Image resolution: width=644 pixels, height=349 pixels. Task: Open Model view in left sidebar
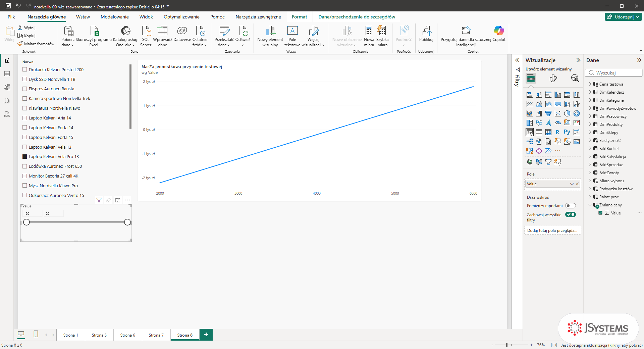7,87
